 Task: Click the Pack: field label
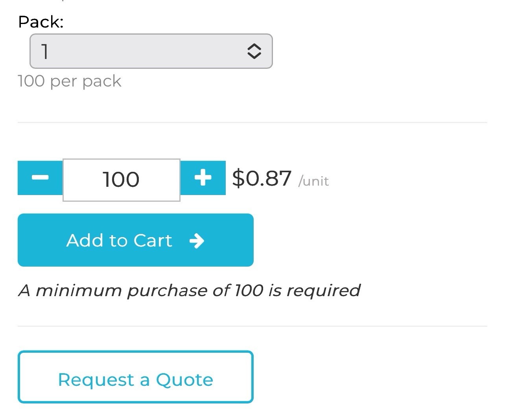[41, 22]
